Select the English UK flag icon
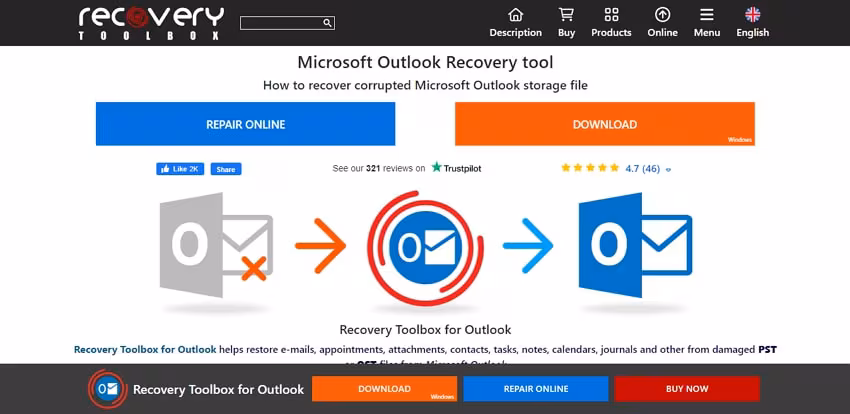The image size is (850, 414). pos(752,14)
